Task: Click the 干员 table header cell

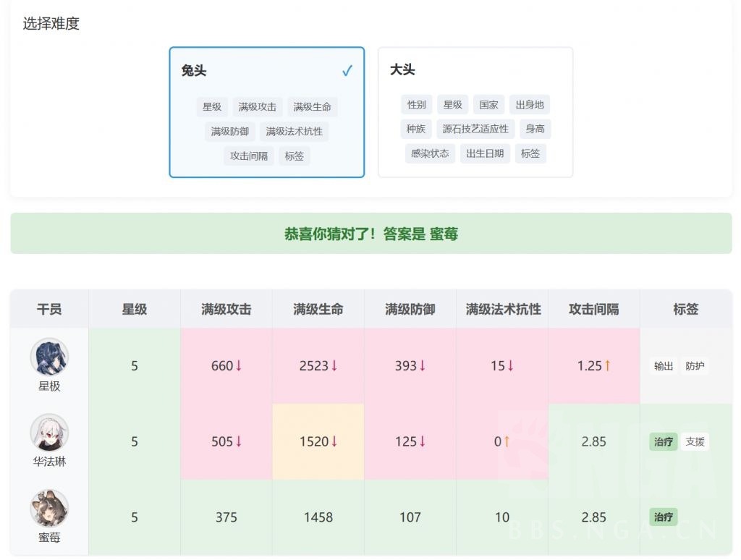Action: 48,309
